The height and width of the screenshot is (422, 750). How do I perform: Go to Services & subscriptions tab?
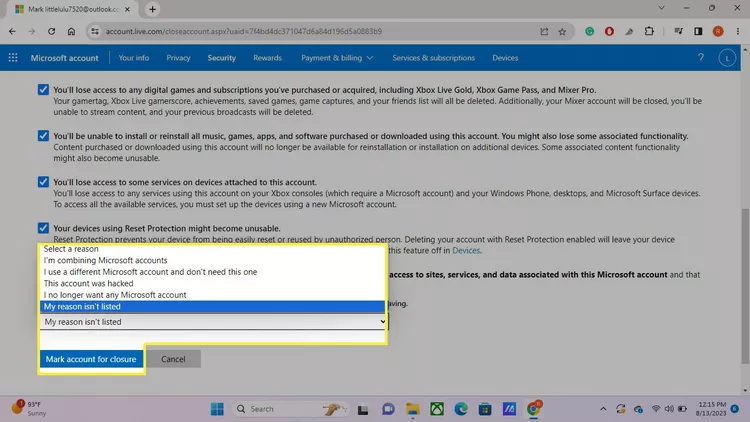(x=433, y=58)
